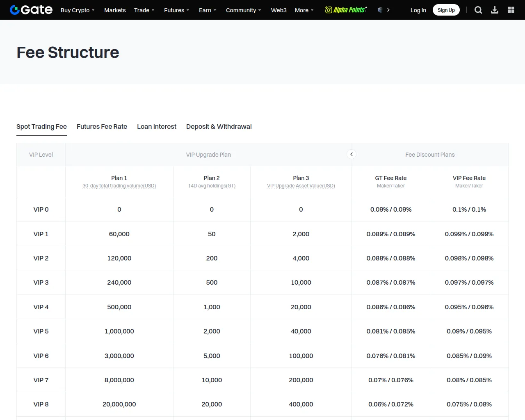
Task: Click the 60,000 trading volume cell
Action: [119, 234]
